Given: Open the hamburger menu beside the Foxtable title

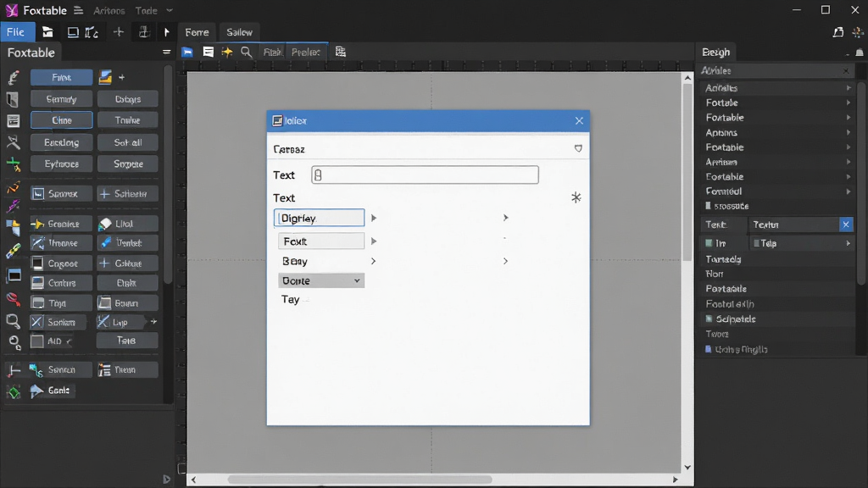Looking at the screenshot, I should pyautogui.click(x=79, y=10).
